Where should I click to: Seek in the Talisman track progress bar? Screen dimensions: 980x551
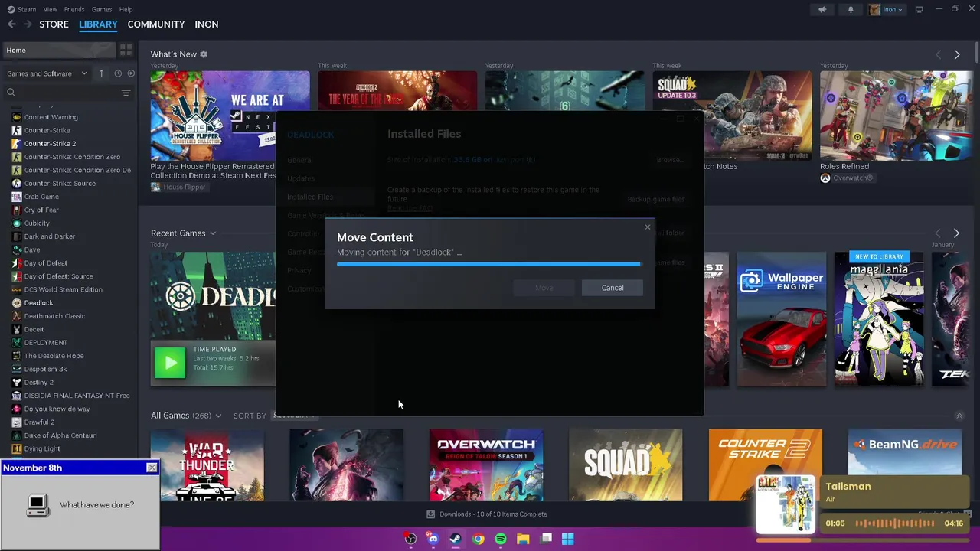click(863, 540)
